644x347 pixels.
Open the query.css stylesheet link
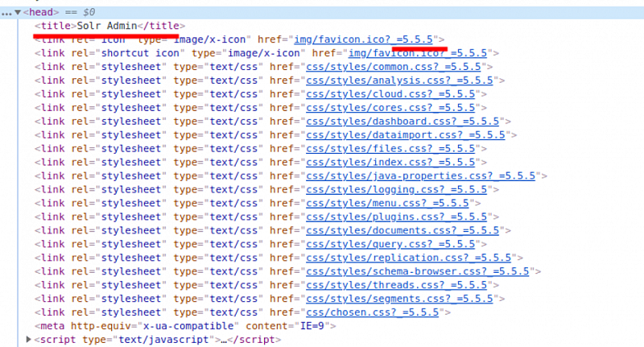point(390,244)
